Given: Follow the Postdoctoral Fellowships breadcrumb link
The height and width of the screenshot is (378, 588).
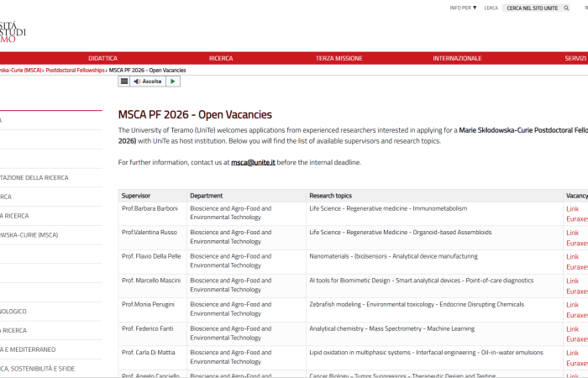Looking at the screenshot, I should coord(75,71).
